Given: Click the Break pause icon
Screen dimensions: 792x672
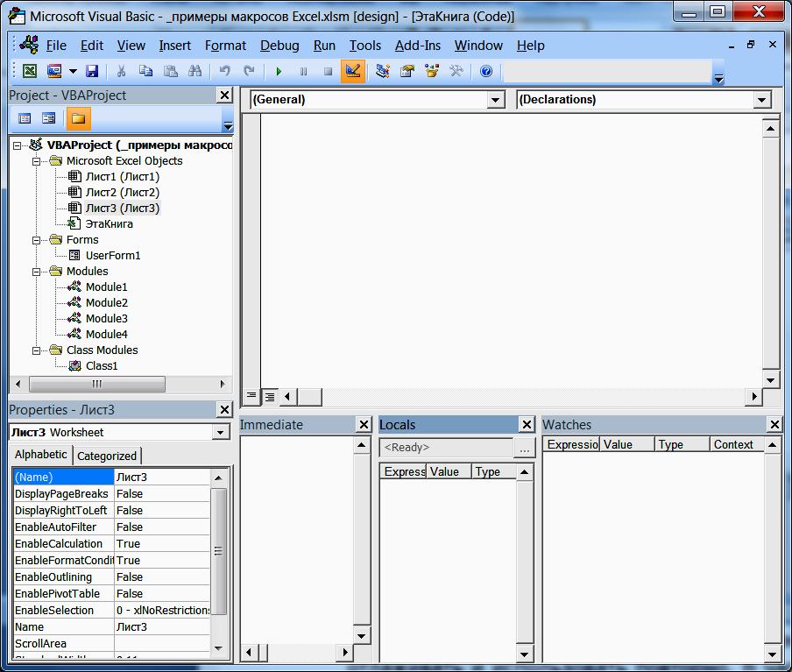Looking at the screenshot, I should click(x=303, y=71).
